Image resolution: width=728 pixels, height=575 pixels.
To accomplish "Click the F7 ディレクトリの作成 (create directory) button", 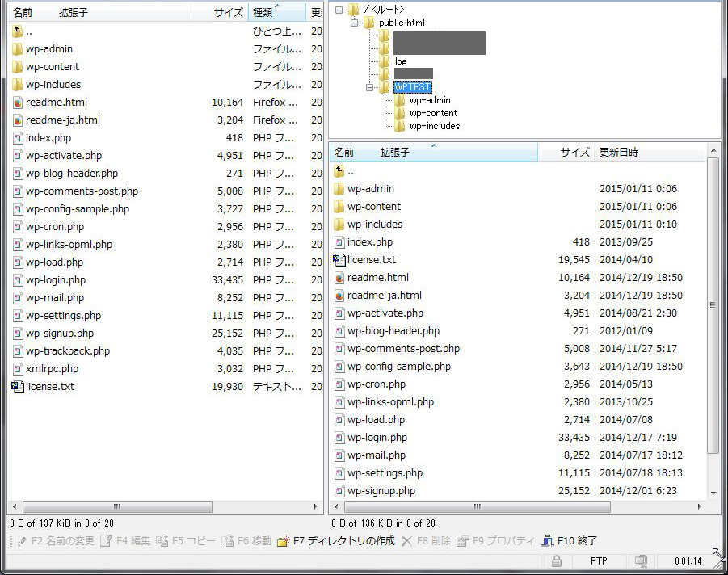I will [335, 541].
